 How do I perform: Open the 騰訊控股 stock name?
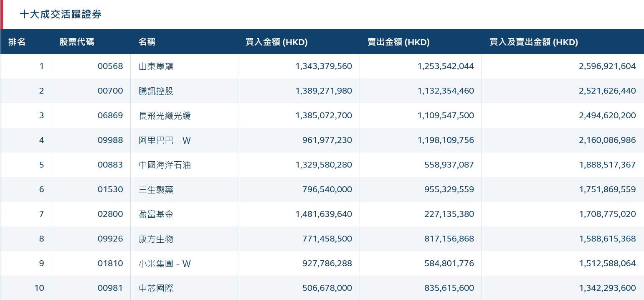(156, 91)
